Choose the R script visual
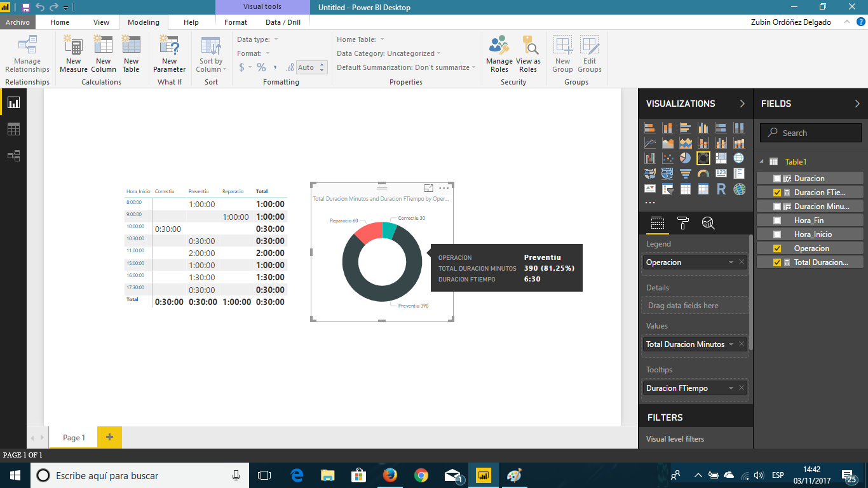The image size is (868, 488). coord(721,189)
